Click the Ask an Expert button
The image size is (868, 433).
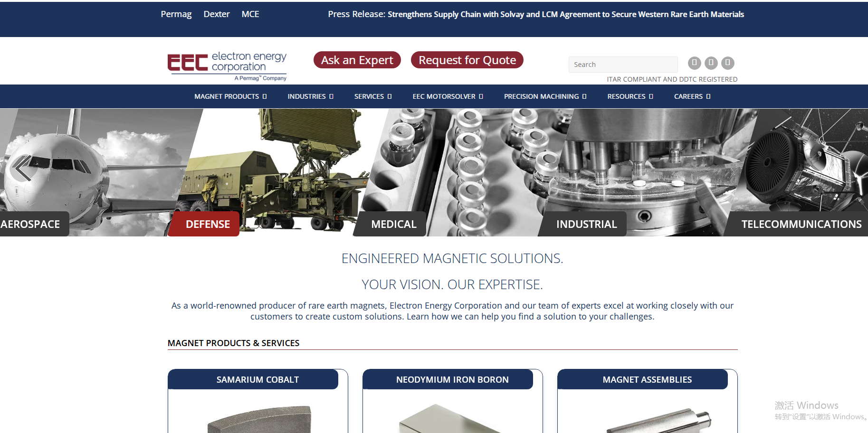pyautogui.click(x=357, y=60)
